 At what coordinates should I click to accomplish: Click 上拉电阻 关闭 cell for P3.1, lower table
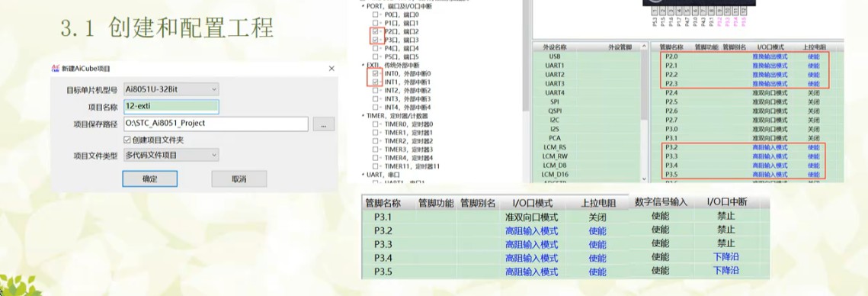597,217
